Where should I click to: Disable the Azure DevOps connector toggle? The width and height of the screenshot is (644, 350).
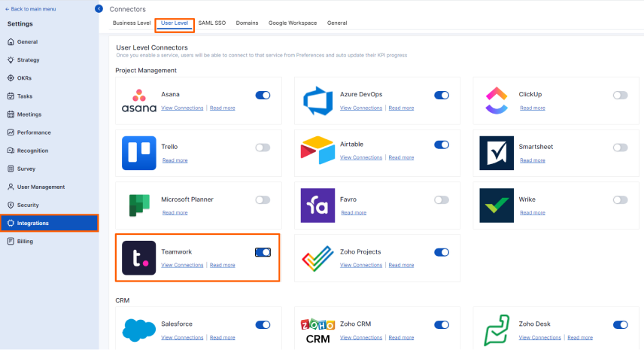pyautogui.click(x=442, y=95)
